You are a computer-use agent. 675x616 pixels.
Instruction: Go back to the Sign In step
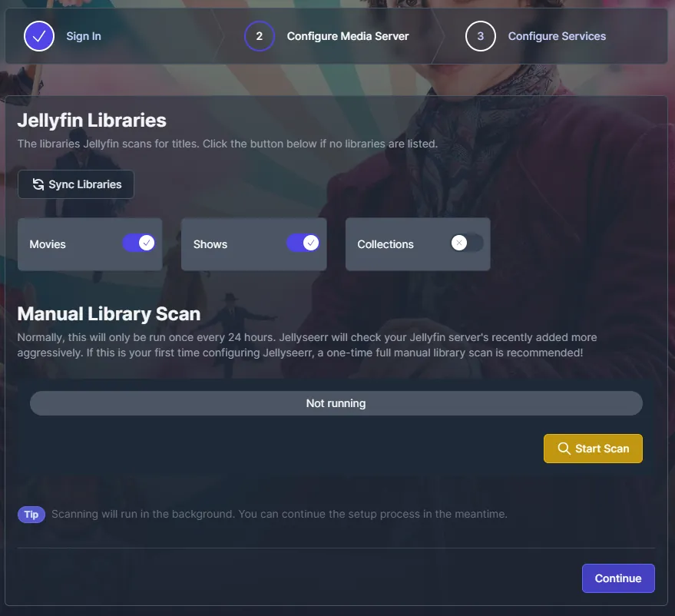(84, 35)
